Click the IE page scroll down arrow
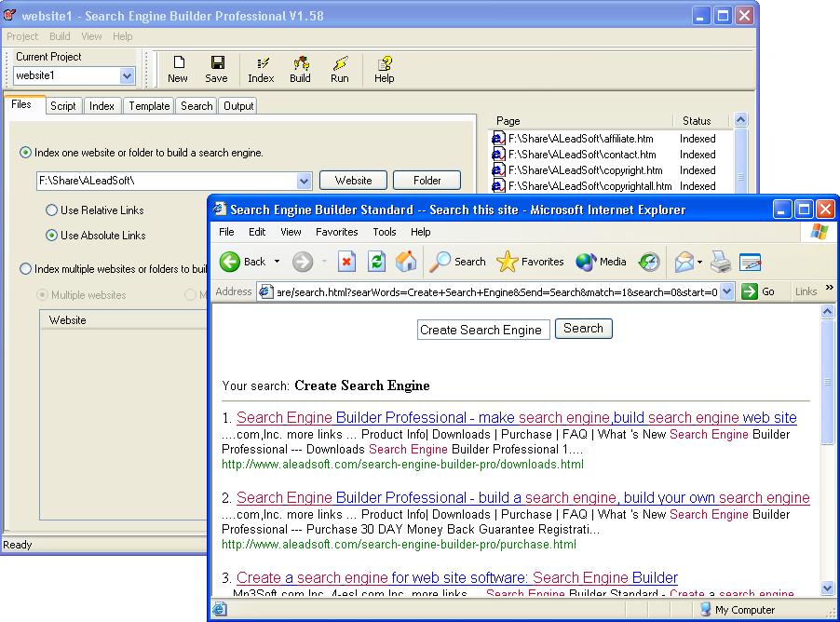The height and width of the screenshot is (622, 840). click(x=828, y=588)
